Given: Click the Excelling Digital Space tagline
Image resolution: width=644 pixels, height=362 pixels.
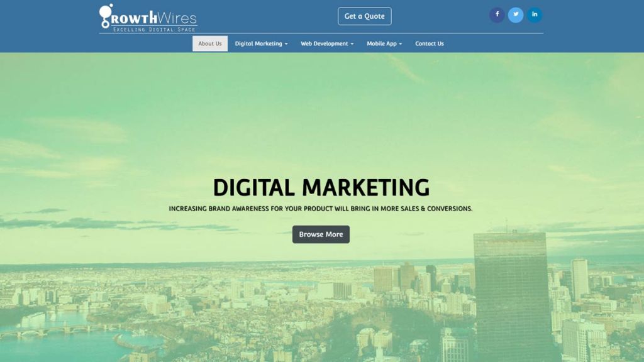Looking at the screenshot, I should click(x=155, y=30).
